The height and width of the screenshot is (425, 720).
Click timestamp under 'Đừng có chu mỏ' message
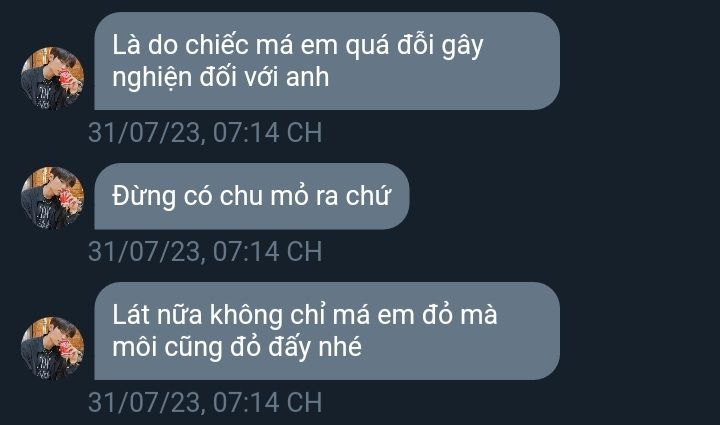205,252
